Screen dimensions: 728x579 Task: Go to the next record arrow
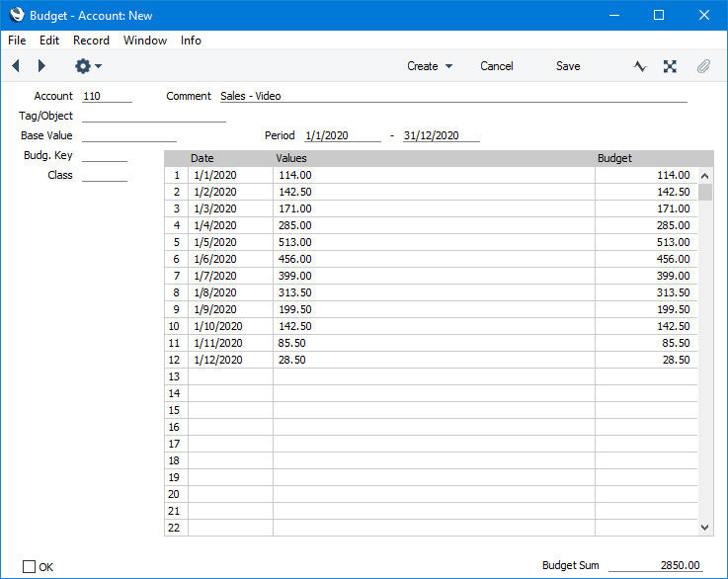tap(41, 66)
